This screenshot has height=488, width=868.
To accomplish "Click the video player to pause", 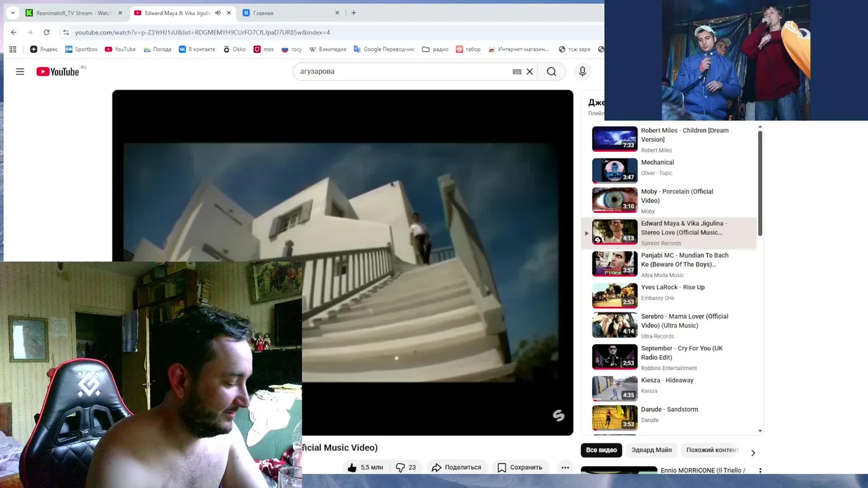I will 342,262.
